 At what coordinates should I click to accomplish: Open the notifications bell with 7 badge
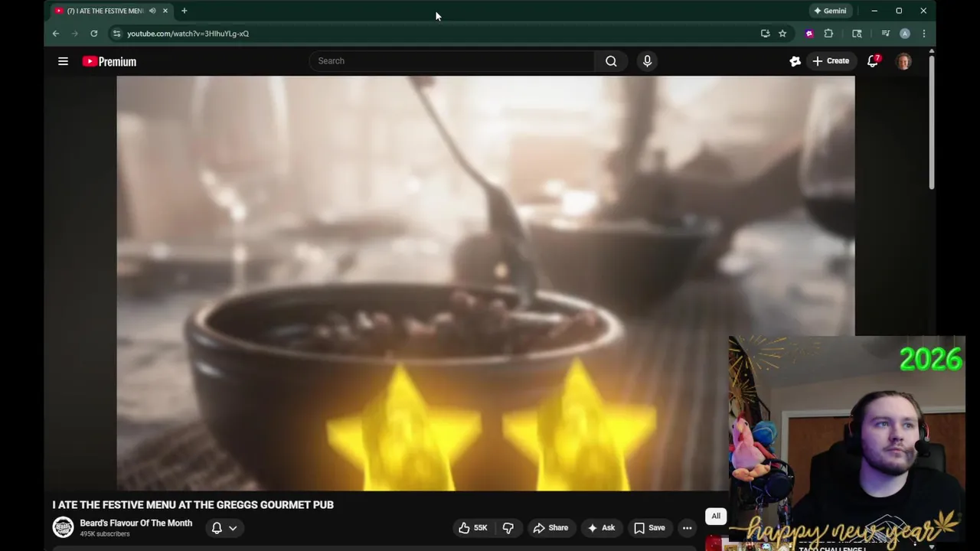click(x=873, y=61)
